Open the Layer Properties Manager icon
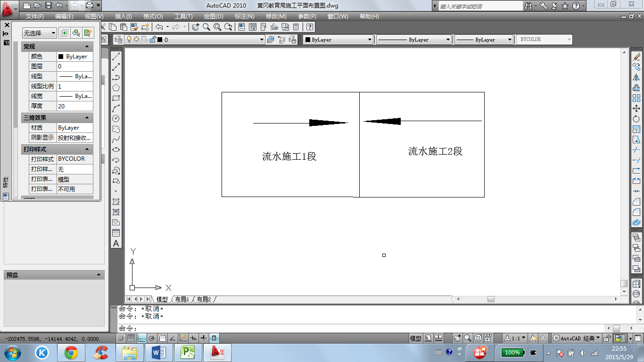644x362 pixels. [118, 40]
